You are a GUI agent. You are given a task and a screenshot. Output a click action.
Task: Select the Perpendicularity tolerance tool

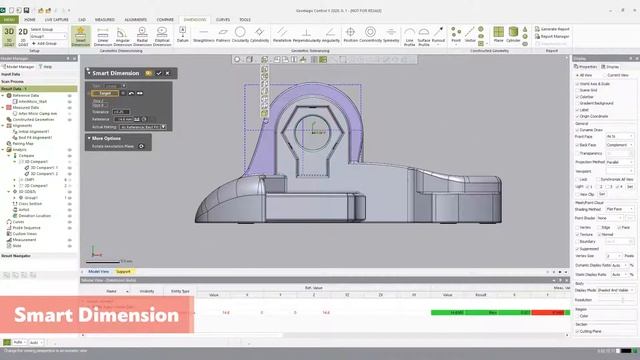[307, 35]
